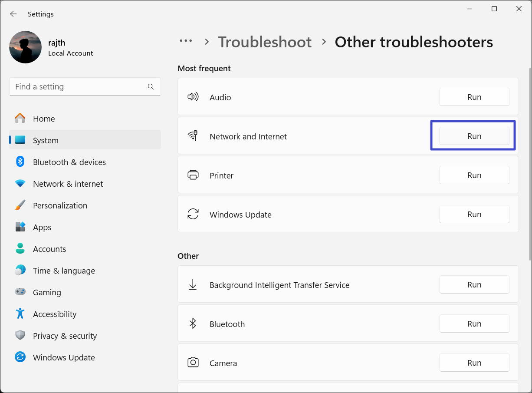Select Time & language in sidebar

[x=64, y=271]
